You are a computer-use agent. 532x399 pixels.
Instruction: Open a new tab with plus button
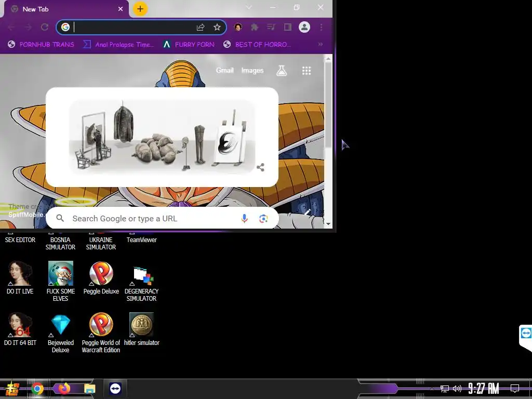140,9
